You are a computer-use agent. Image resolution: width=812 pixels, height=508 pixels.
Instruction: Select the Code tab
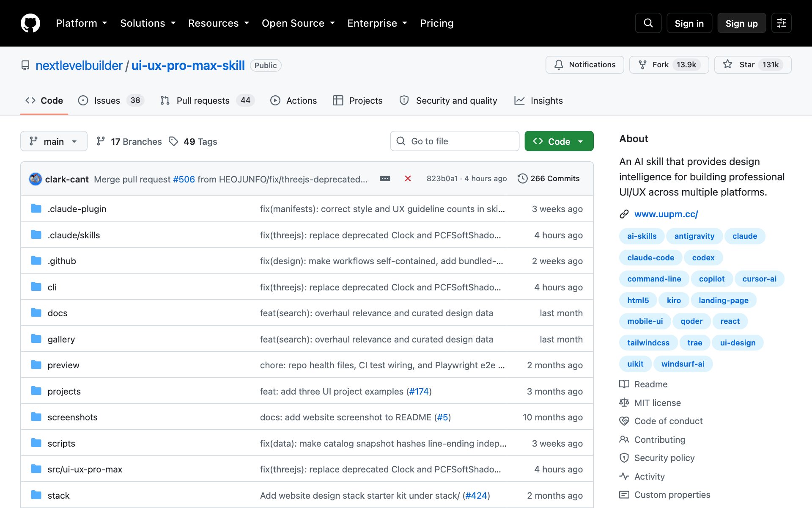(44, 100)
